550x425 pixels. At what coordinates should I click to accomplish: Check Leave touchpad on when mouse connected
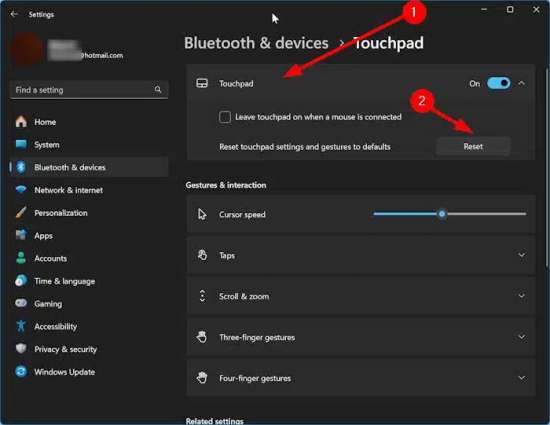pos(225,117)
